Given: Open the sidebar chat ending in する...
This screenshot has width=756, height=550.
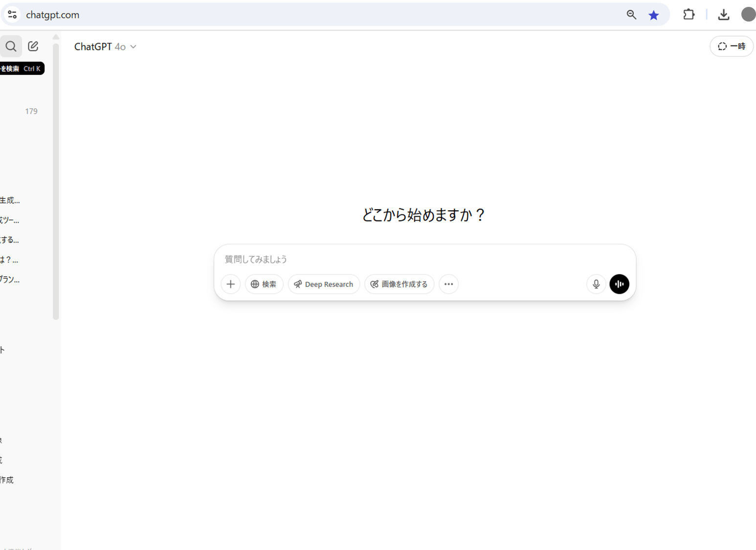Looking at the screenshot, I should pos(9,240).
